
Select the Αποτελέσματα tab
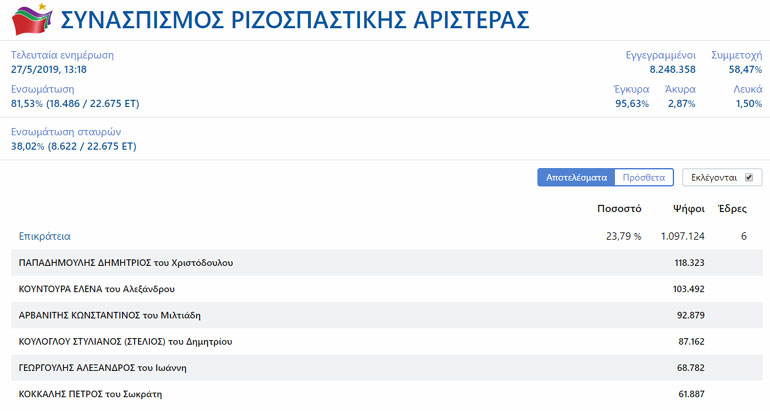[575, 177]
